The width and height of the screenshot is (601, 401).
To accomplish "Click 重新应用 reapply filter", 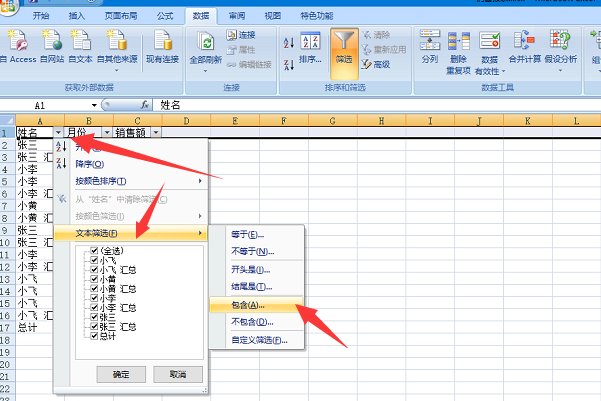I will point(384,49).
